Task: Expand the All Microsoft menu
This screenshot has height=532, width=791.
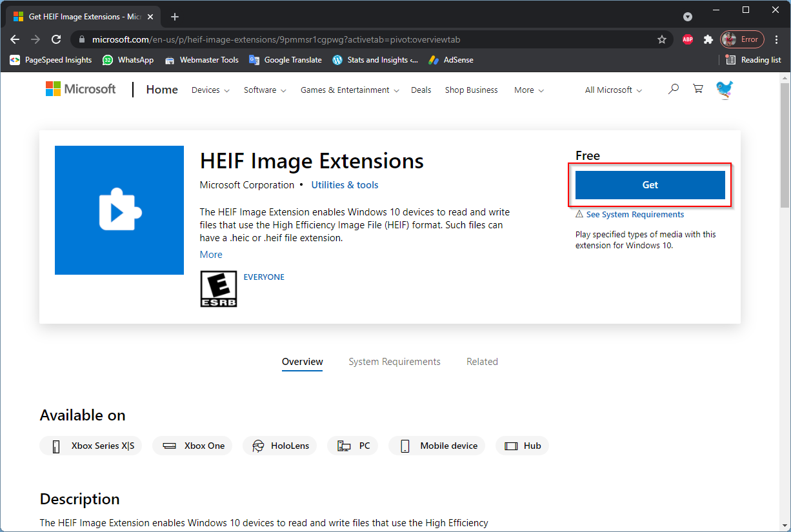Action: pyautogui.click(x=614, y=90)
